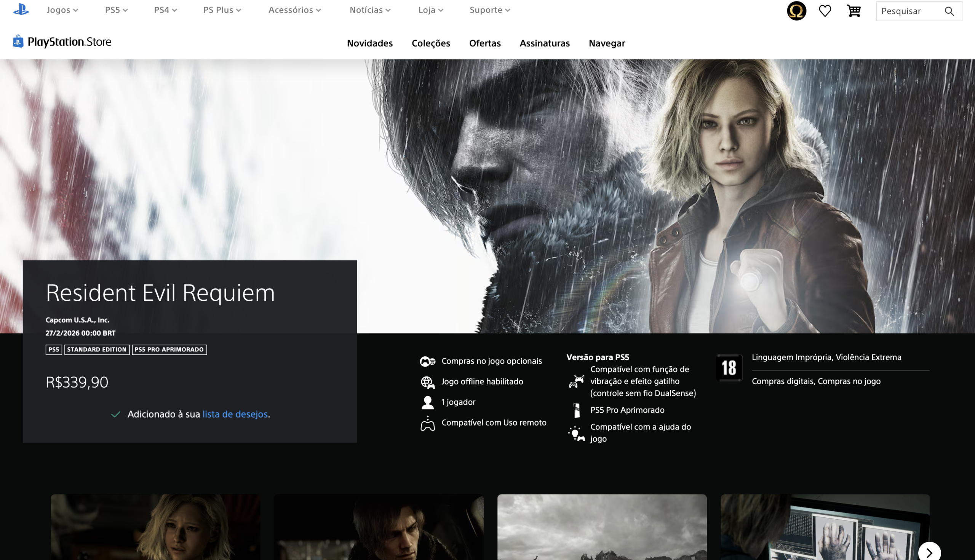Screen dimensions: 975x560
Task: Click the 1 player icon
Action: [x=427, y=402]
